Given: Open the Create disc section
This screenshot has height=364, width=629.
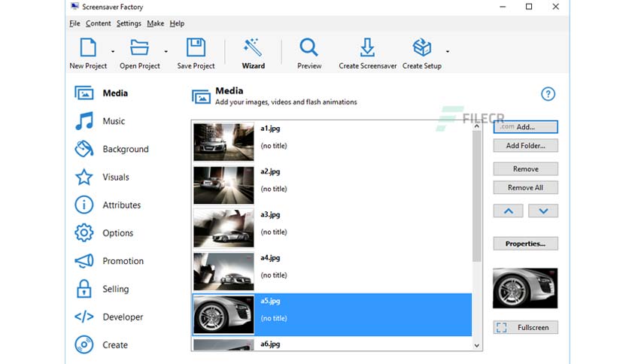Looking at the screenshot, I should [101, 344].
